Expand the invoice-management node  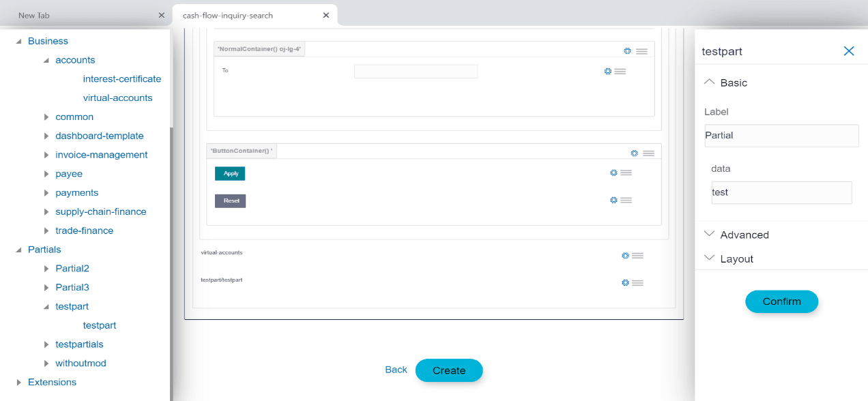tap(46, 155)
